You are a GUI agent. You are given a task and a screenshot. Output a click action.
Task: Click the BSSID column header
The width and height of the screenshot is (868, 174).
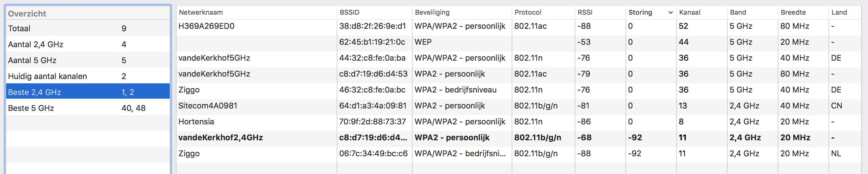click(349, 13)
